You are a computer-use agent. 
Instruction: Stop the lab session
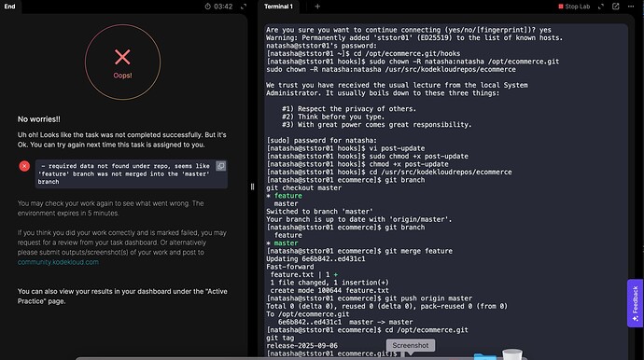coord(574,7)
